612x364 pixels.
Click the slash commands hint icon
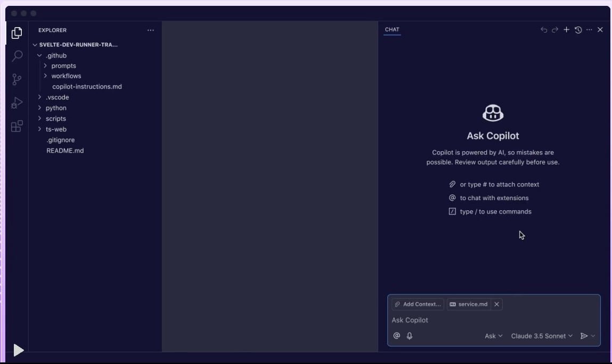tap(452, 211)
